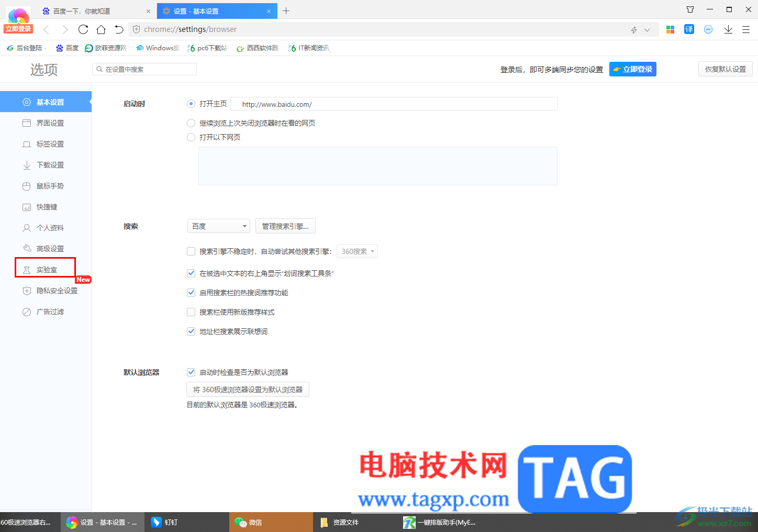Open the colorful apps grid icon

click(x=670, y=29)
